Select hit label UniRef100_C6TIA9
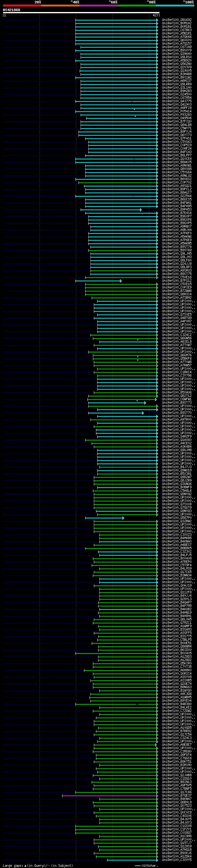Image resolution: width=197 pixels, height=868 pixels. (x=176, y=47)
